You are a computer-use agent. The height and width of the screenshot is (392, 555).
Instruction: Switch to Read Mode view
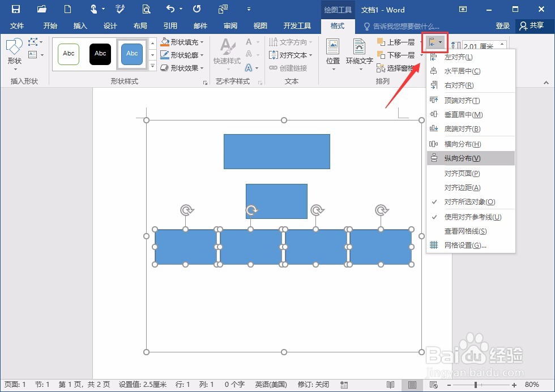point(390,385)
